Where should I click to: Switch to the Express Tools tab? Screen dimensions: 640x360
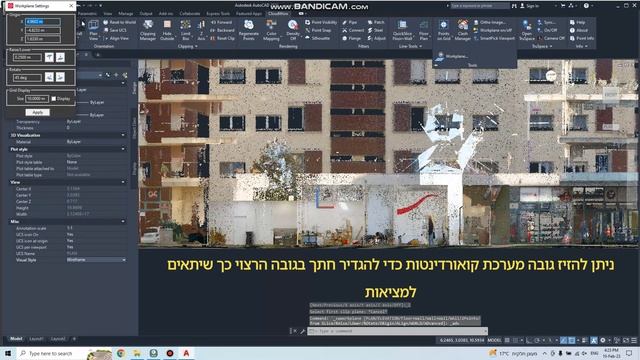click(218, 13)
